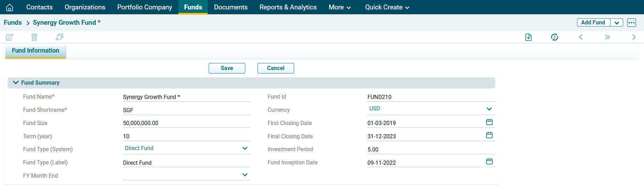
Task: Collapse the Fund Summary section
Action: pos(16,83)
